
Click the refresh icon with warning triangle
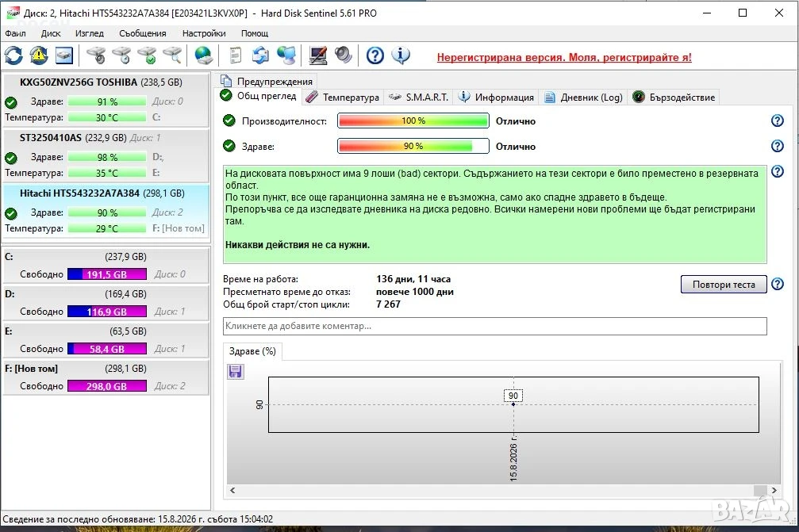[39, 55]
